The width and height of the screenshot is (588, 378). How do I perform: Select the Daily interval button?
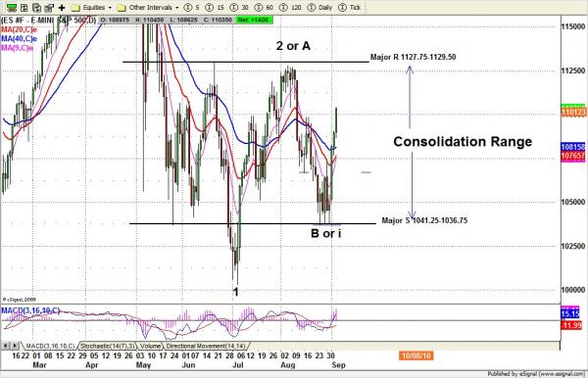pyautogui.click(x=319, y=8)
